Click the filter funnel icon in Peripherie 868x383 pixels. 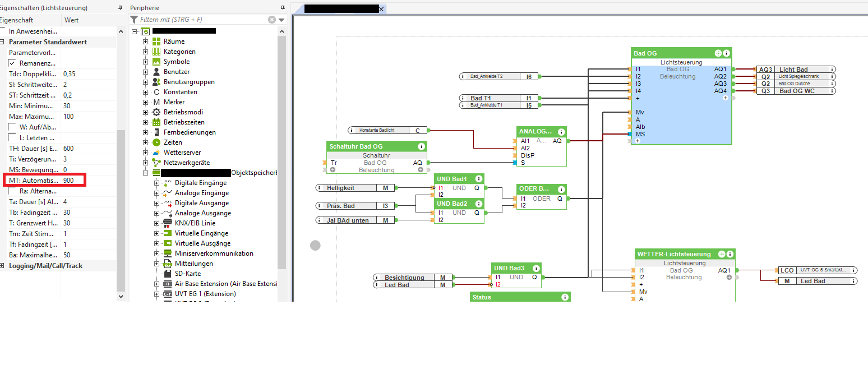(x=135, y=20)
